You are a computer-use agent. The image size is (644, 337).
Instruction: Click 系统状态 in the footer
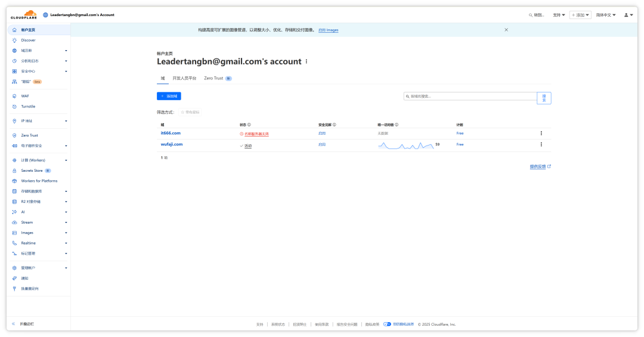click(278, 324)
